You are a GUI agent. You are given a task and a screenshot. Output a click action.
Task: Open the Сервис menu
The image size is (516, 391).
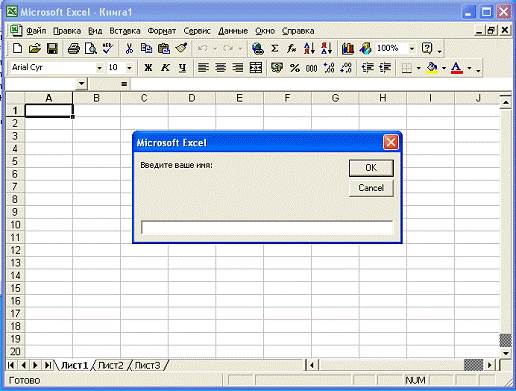[197, 31]
